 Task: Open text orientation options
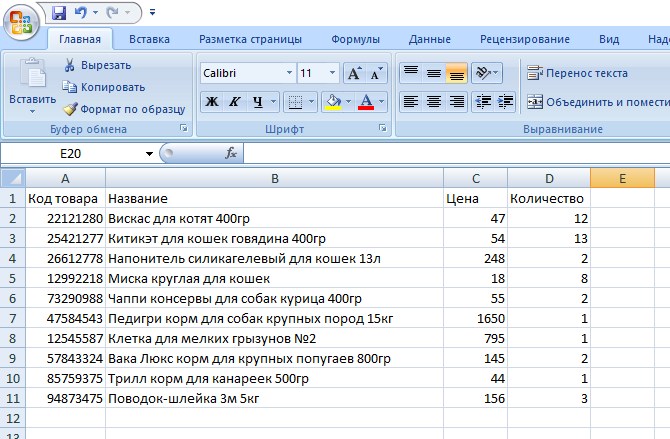[x=487, y=73]
